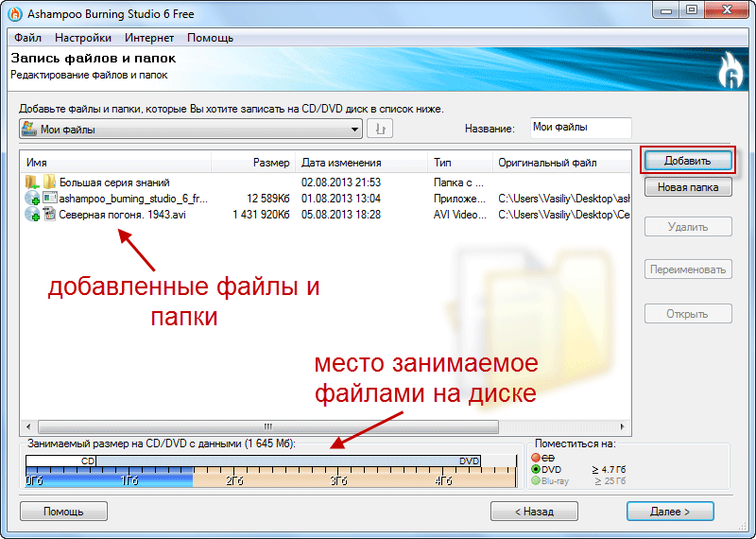Image resolution: width=756 pixels, height=539 pixels.
Task: Click the Ashampoo flame icon in title bar
Action: (15, 14)
